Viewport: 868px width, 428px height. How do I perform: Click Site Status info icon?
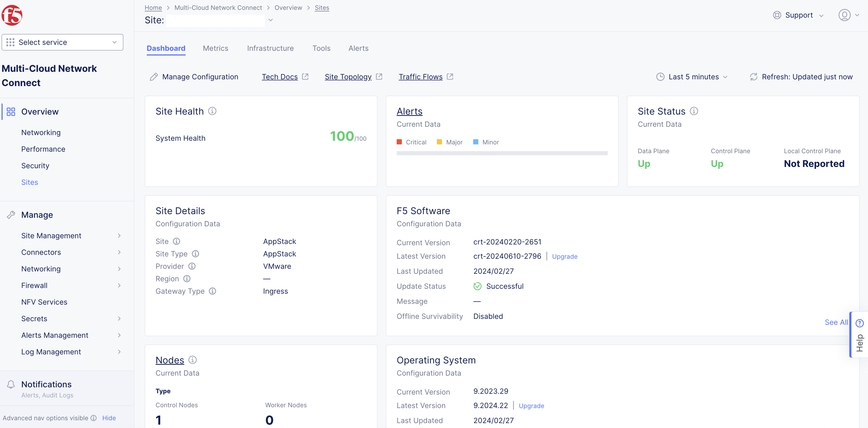pos(694,111)
